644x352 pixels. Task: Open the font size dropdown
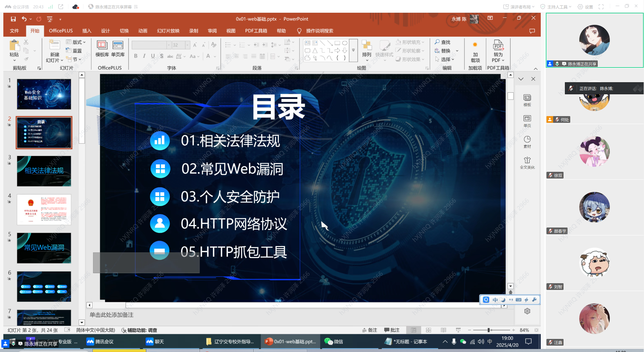(187, 45)
